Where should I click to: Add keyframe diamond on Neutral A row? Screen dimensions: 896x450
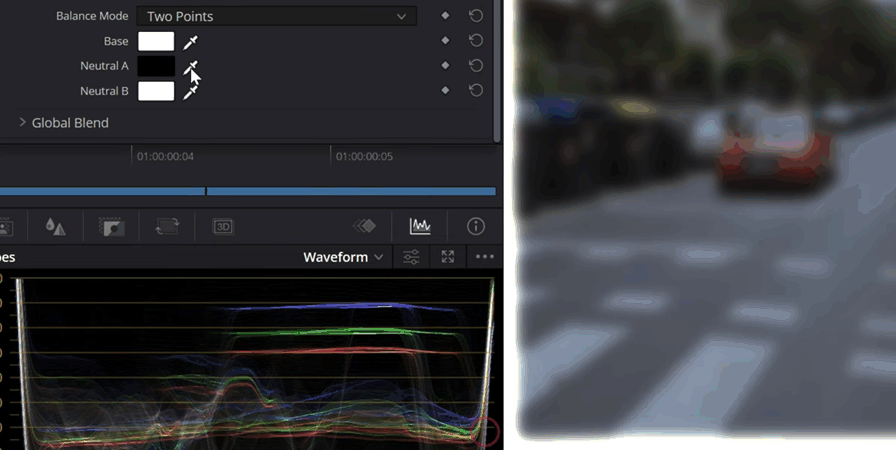click(x=445, y=65)
